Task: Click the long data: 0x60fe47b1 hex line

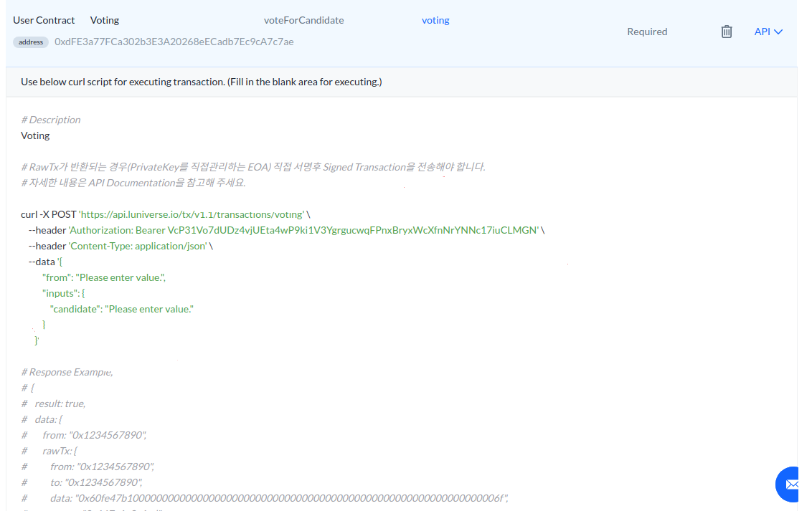Action: (265, 498)
